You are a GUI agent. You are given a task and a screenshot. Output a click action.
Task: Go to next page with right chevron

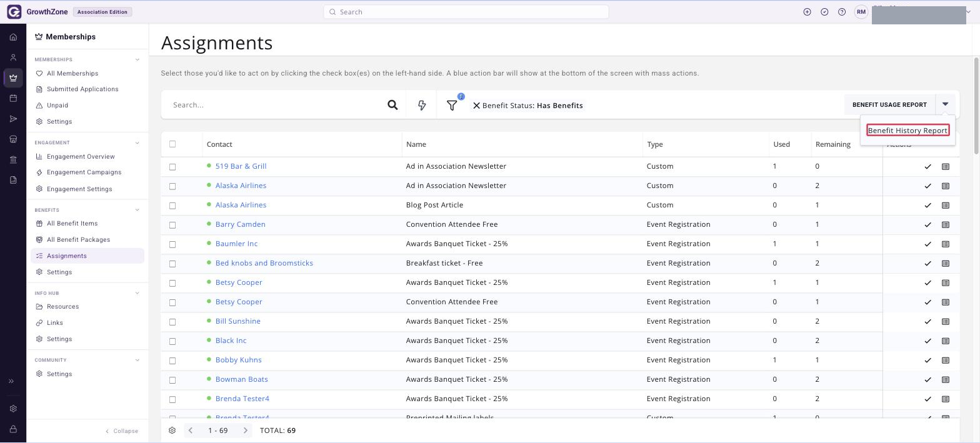[246, 431]
